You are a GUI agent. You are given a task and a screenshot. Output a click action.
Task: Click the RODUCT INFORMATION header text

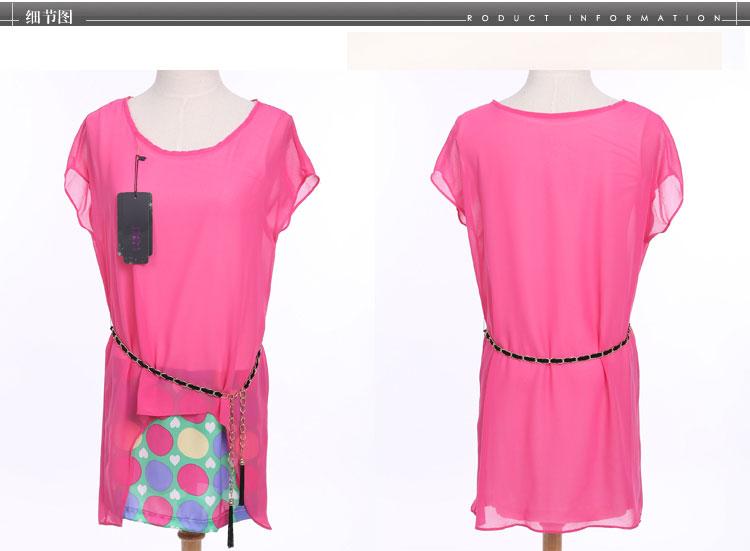[x=594, y=18]
